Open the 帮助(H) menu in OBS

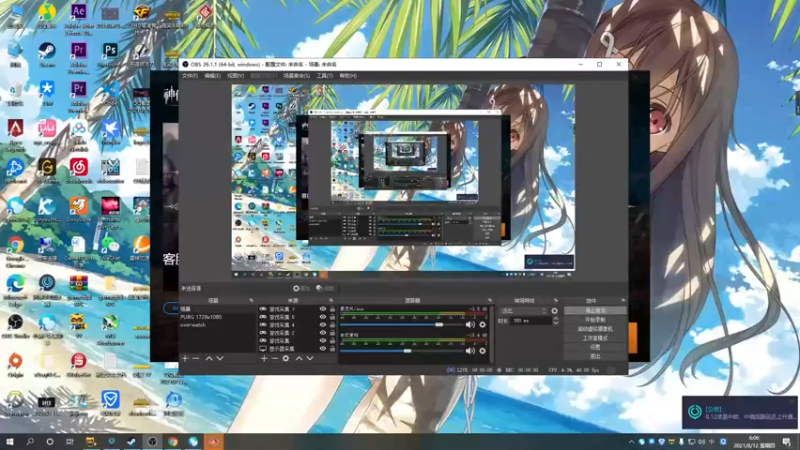348,76
